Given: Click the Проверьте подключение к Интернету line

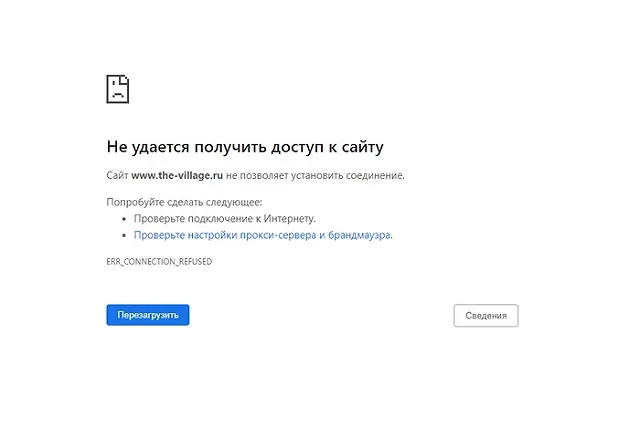Looking at the screenshot, I should pyautogui.click(x=224, y=219).
